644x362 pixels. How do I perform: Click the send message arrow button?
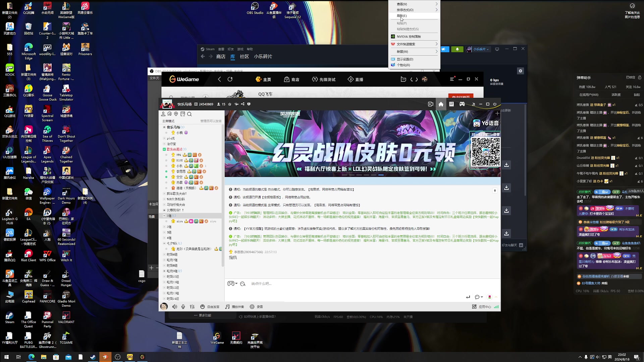pyautogui.click(x=468, y=297)
